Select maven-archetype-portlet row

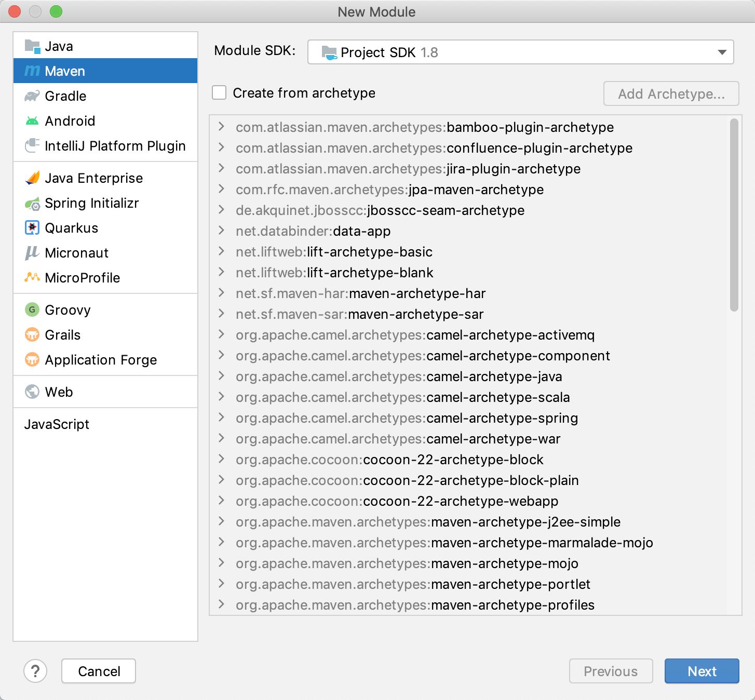(475, 584)
